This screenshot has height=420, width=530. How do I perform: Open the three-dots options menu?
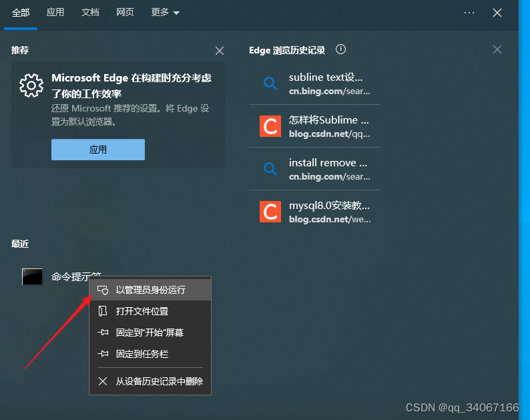coord(469,13)
